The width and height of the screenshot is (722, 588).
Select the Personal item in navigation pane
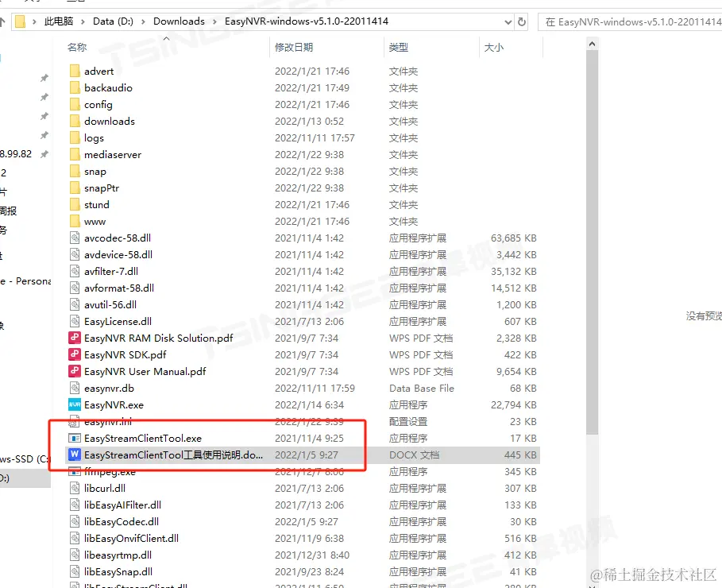tap(25, 281)
